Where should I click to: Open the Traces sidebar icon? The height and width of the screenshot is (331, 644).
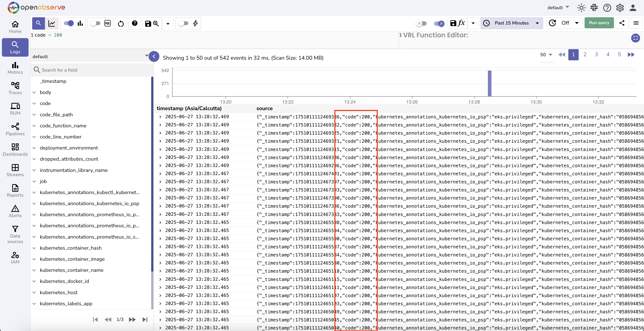[x=15, y=88]
